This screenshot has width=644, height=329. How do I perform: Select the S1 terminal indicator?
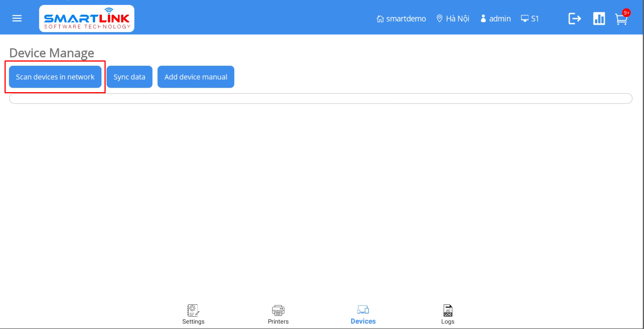click(x=530, y=19)
